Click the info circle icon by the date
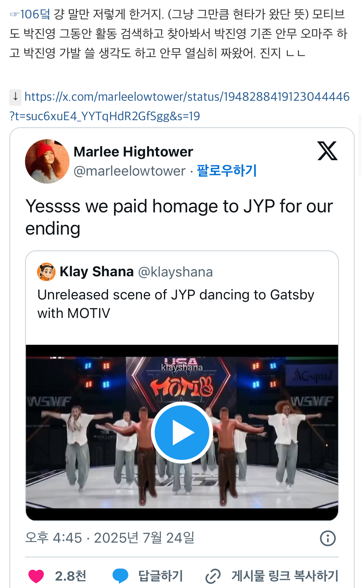 coord(328,538)
